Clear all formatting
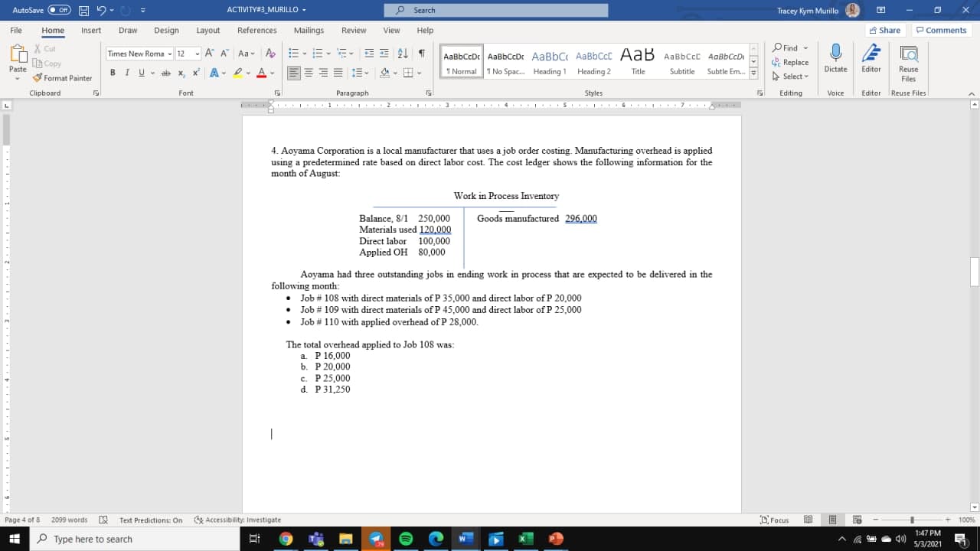This screenshot has height=551, width=980. click(269, 54)
